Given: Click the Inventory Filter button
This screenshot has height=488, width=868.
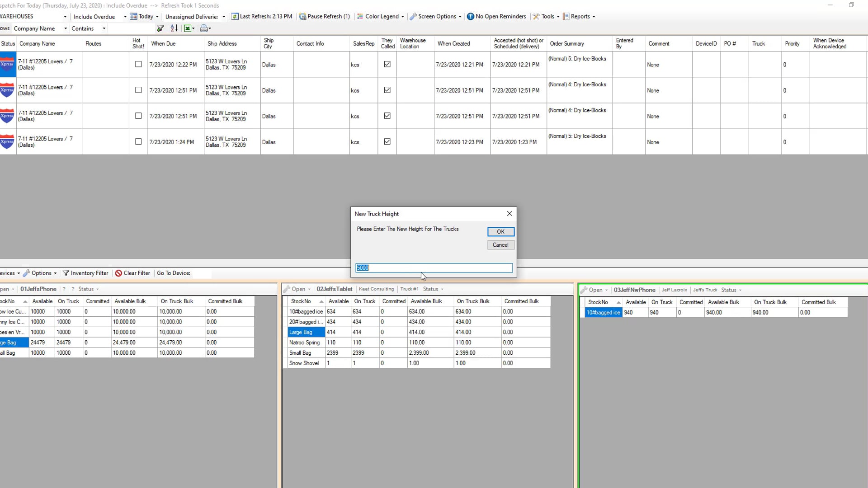Looking at the screenshot, I should (x=85, y=273).
